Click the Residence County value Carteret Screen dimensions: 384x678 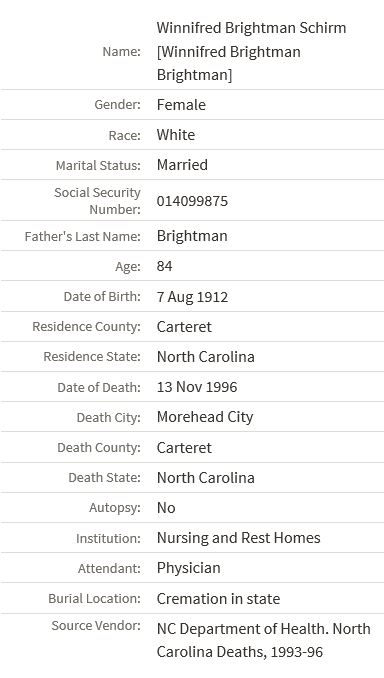click(x=184, y=326)
